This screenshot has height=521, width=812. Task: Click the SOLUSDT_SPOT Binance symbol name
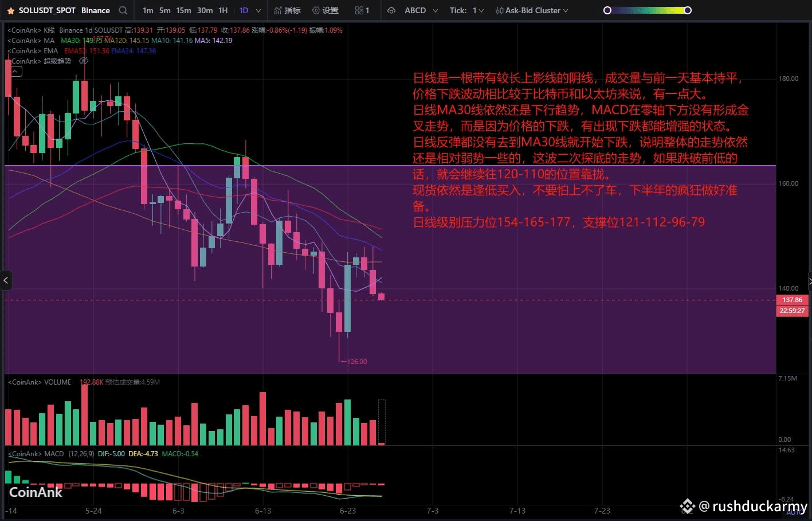64,10
